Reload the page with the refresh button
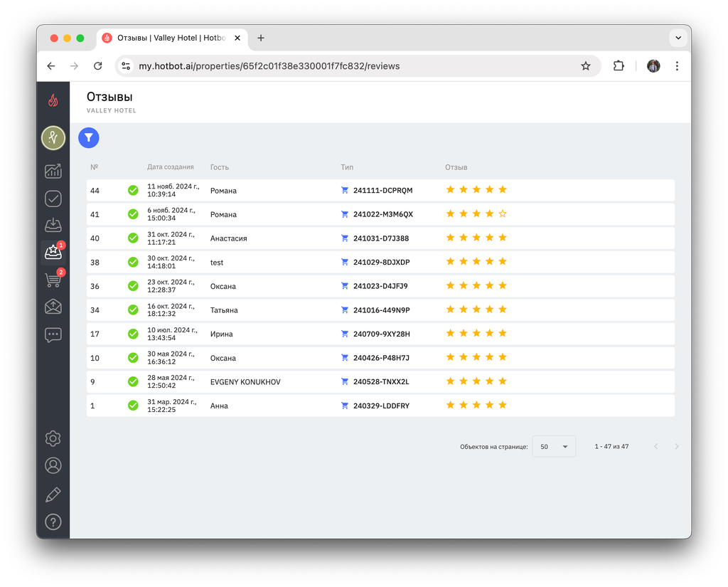 98,66
